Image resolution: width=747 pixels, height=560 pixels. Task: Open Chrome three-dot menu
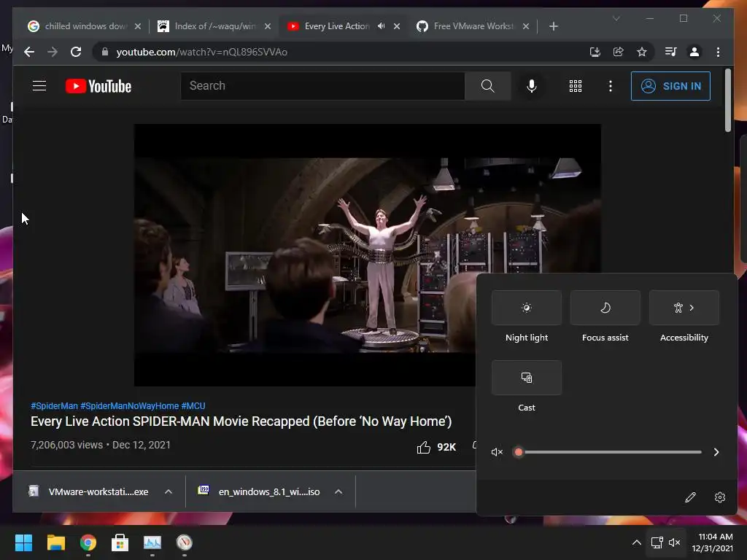pyautogui.click(x=718, y=52)
